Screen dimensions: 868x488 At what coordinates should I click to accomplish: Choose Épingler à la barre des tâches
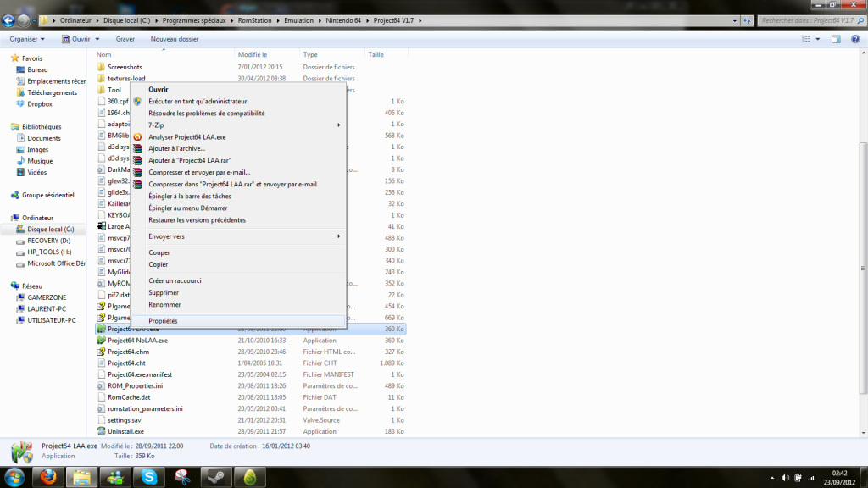click(238, 197)
